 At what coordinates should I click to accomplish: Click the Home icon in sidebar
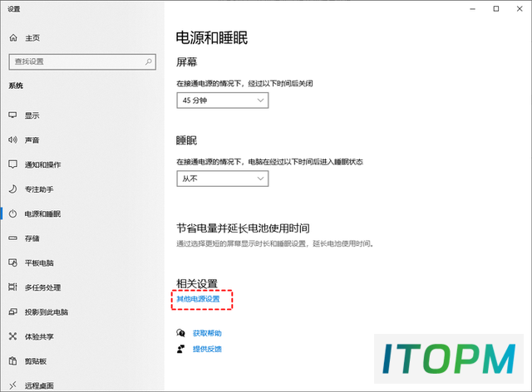tap(13, 37)
